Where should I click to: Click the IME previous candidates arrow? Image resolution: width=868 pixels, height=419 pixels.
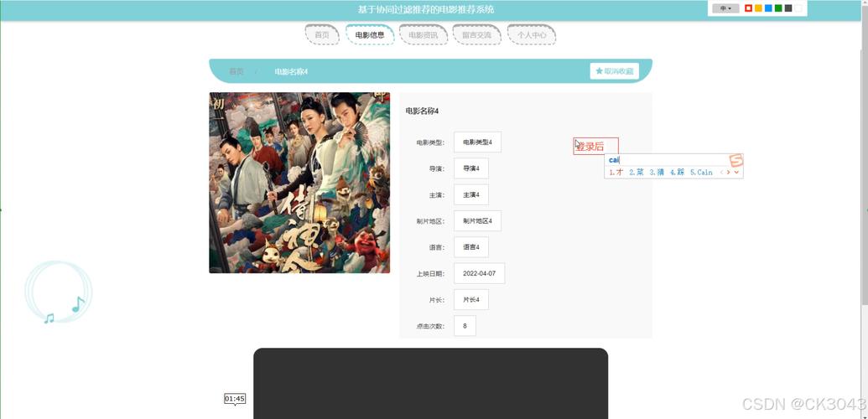721,172
